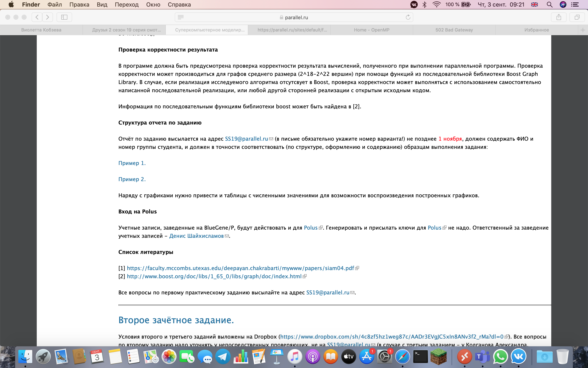
Task: Open Terminal in the Dock
Action: coord(421,357)
